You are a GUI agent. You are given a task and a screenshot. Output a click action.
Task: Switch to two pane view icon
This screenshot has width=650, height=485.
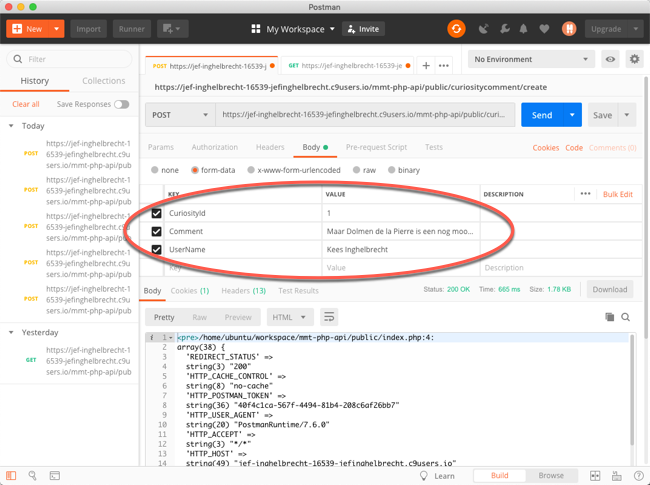pyautogui.click(x=595, y=475)
